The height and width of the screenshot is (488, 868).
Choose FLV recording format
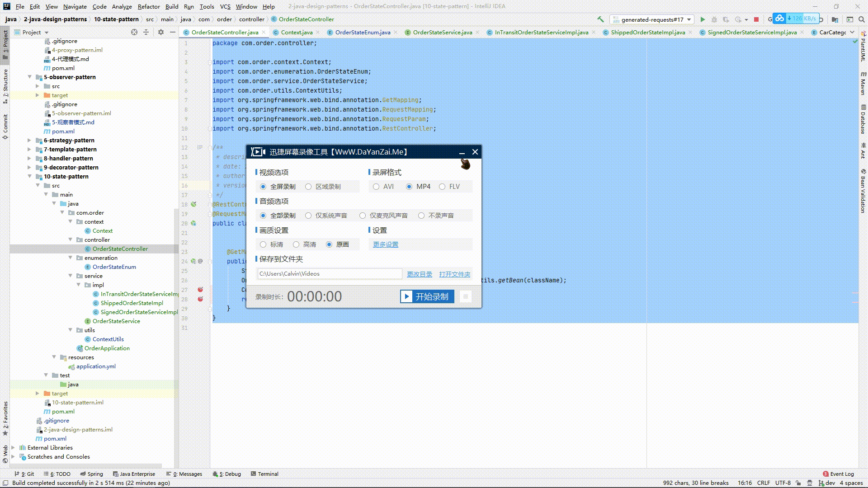point(449,187)
